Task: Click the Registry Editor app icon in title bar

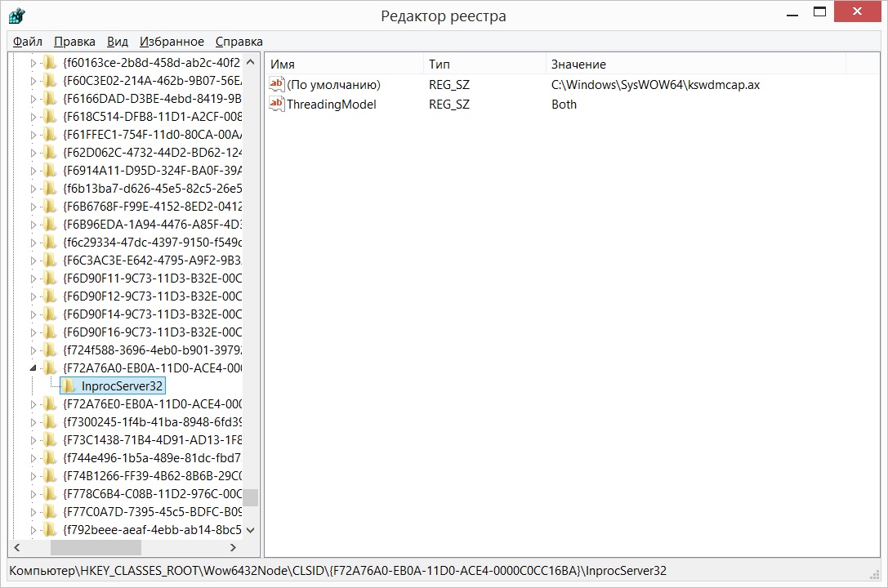Action: pos(16,16)
